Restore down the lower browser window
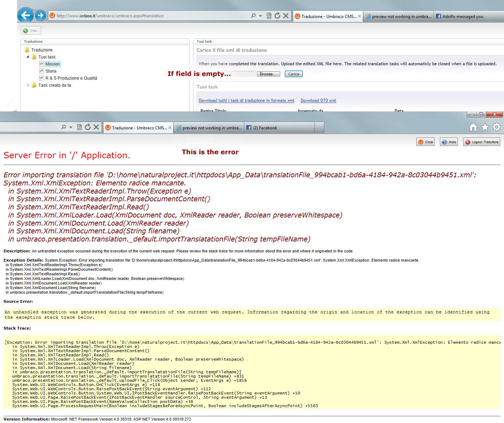 click(x=481, y=115)
